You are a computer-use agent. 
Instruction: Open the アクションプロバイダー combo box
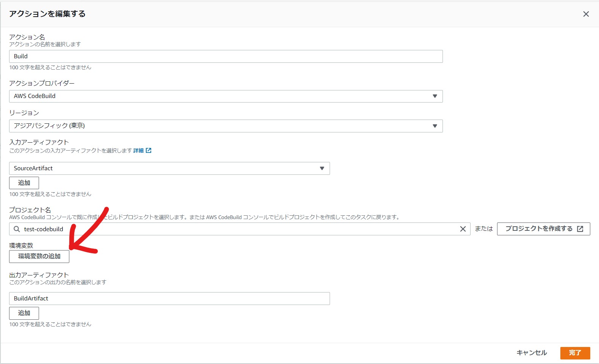point(225,96)
